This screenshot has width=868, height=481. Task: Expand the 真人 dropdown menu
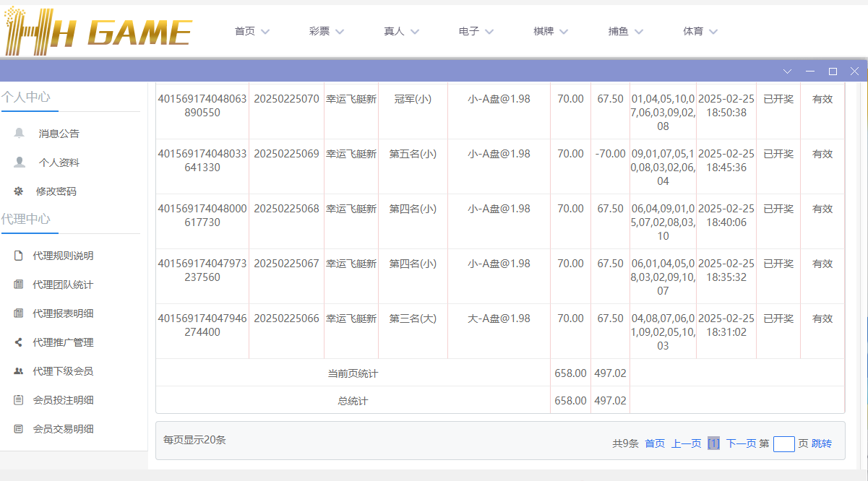[402, 31]
